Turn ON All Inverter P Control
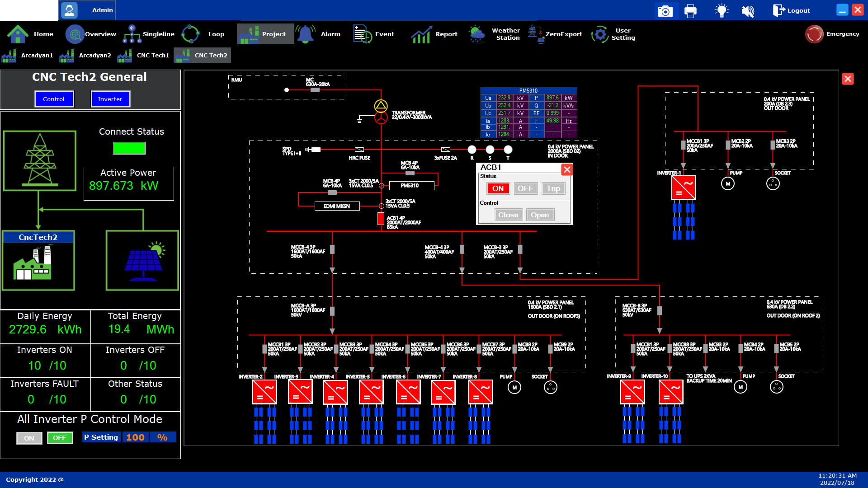Screen dimensions: 868x488 click(x=29, y=438)
